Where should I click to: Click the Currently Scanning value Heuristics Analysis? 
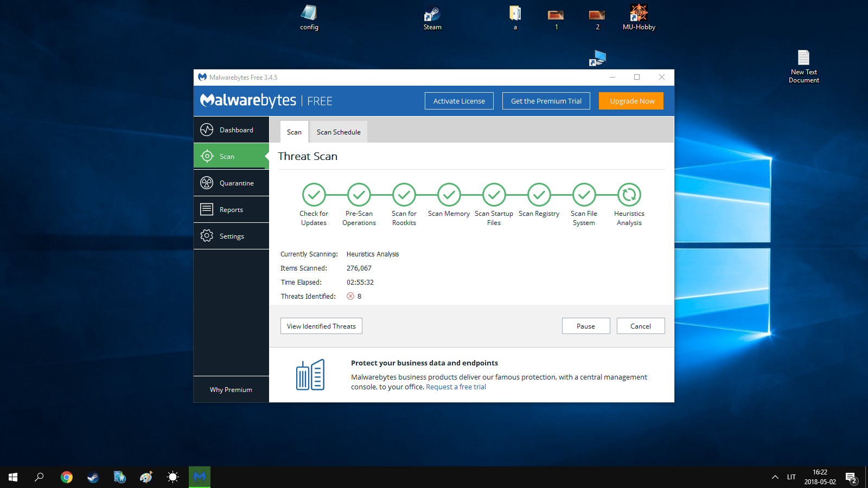373,254
